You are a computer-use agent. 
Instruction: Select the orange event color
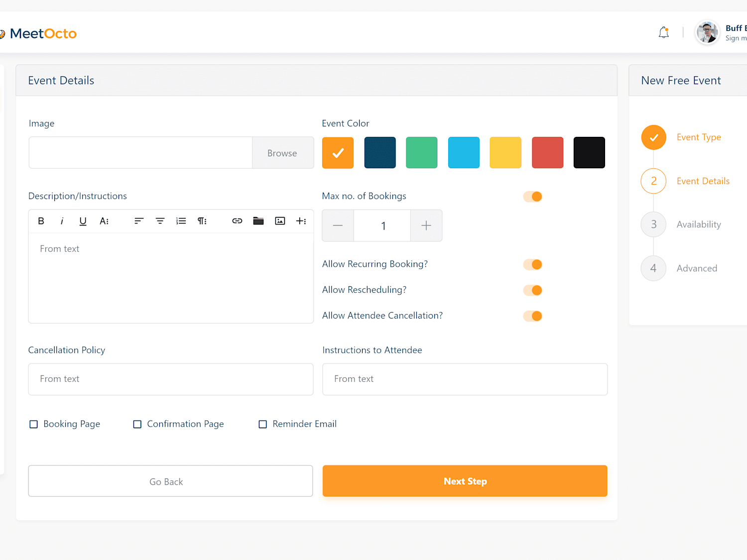(338, 153)
